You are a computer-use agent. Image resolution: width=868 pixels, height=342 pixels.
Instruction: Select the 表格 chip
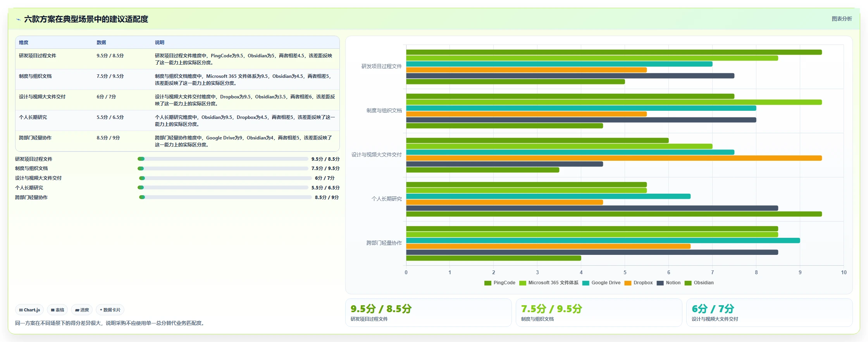(x=57, y=310)
